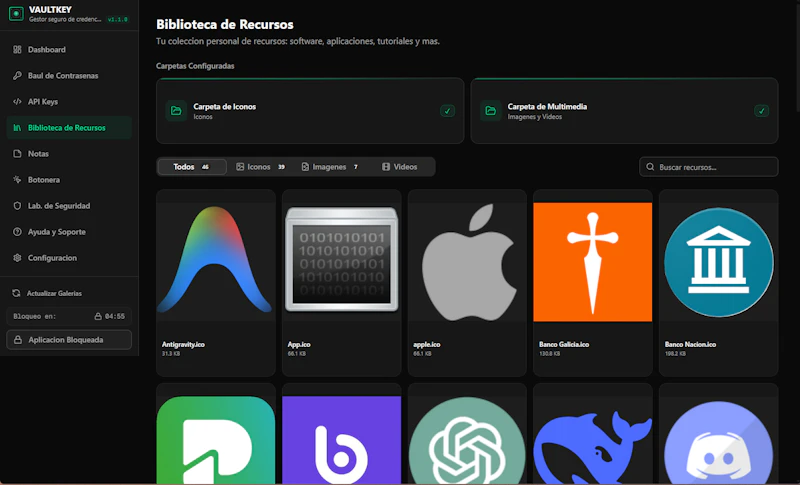Switch to the Iconos tab
This screenshot has width=800, height=485.
260,167
